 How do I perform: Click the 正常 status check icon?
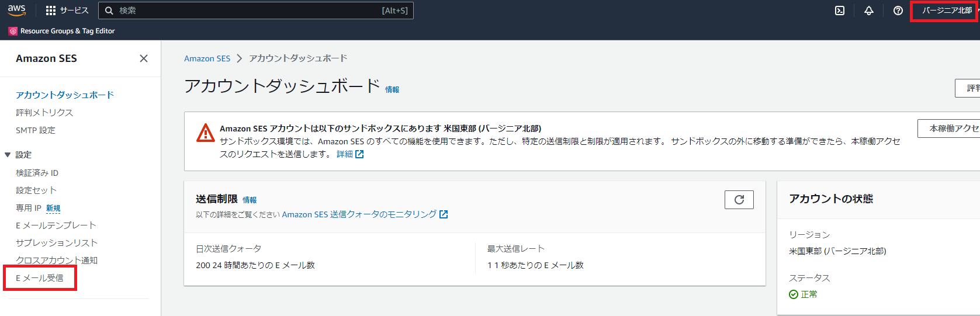794,294
